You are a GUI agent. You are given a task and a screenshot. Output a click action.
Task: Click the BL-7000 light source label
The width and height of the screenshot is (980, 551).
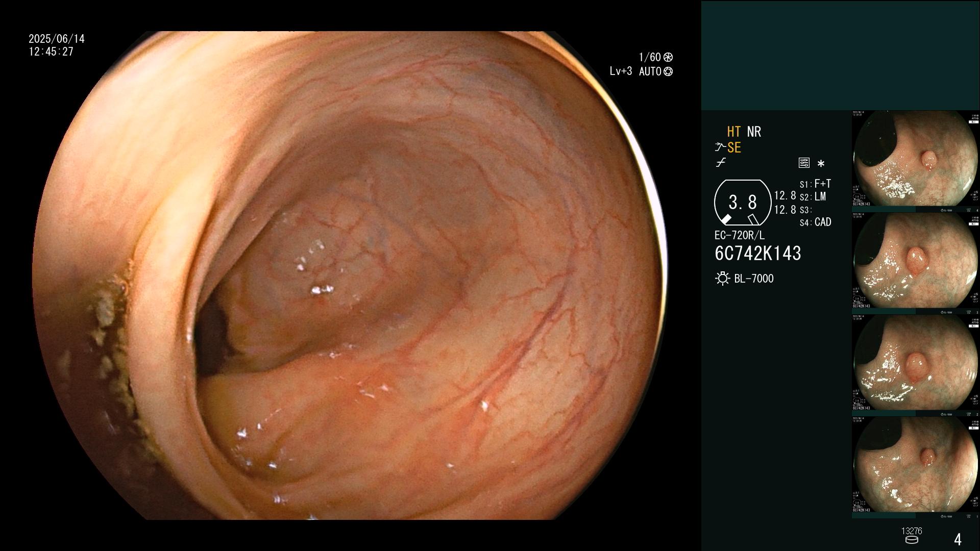click(x=754, y=279)
